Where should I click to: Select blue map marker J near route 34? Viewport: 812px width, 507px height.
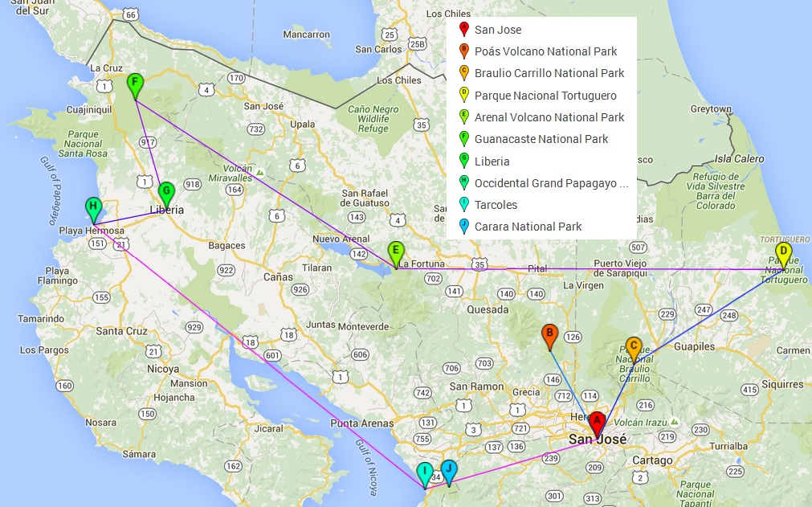coord(449,472)
